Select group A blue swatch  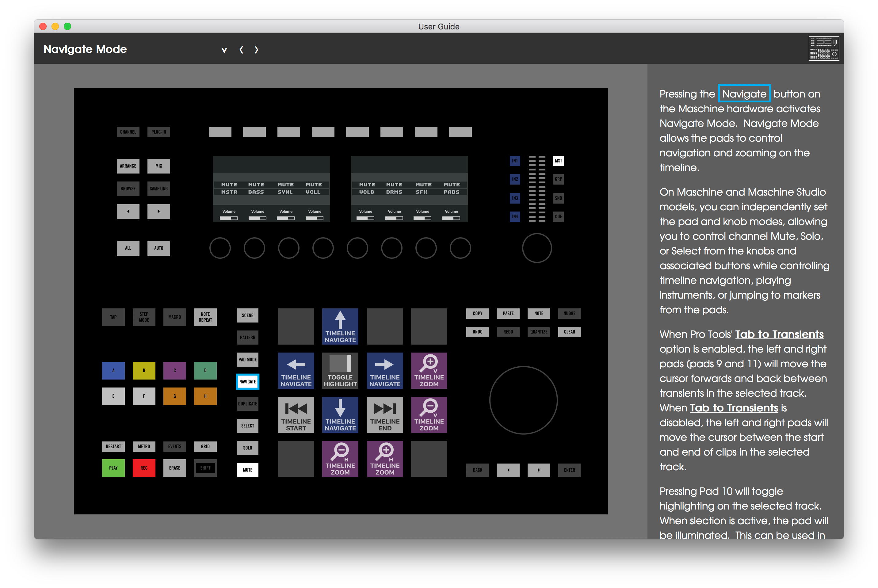pos(113,371)
